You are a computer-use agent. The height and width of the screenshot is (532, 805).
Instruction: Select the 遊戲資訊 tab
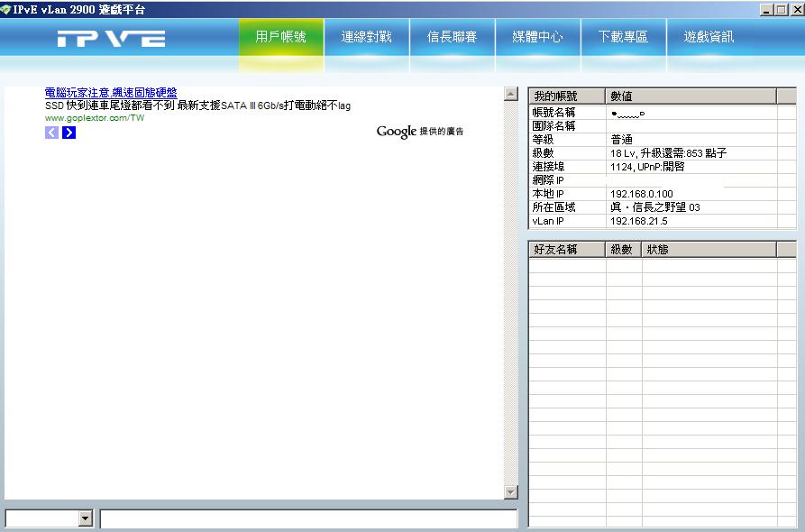709,37
